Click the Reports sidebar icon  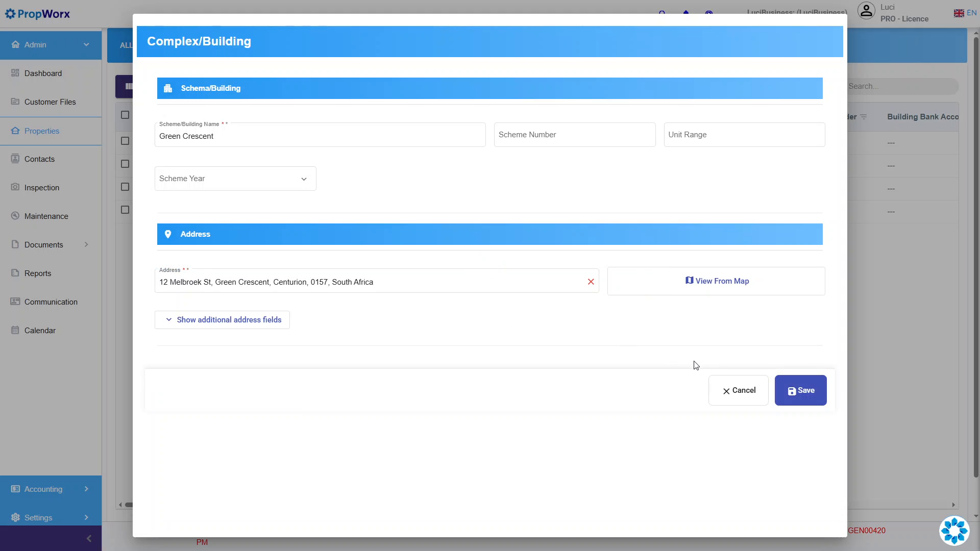click(15, 273)
